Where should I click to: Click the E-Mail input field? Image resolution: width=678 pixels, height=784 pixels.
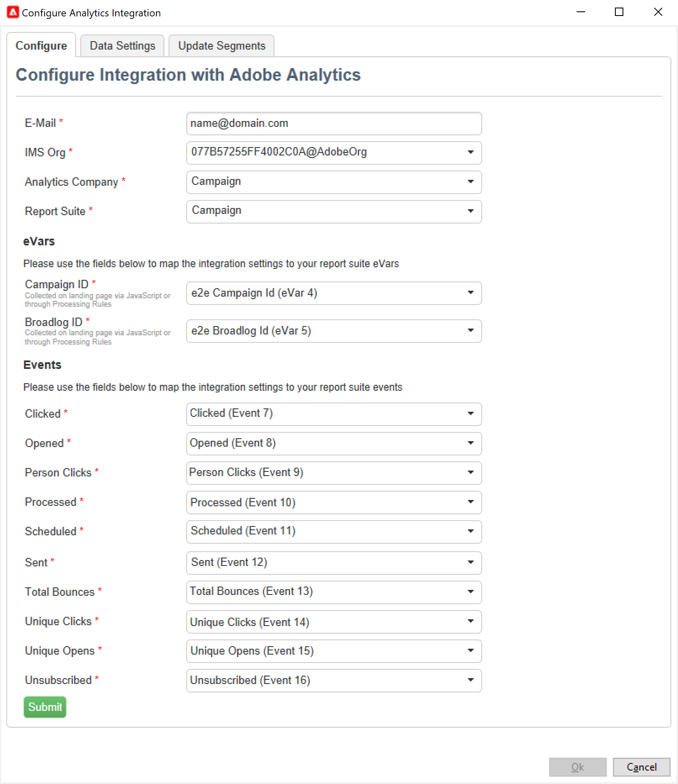(x=334, y=124)
